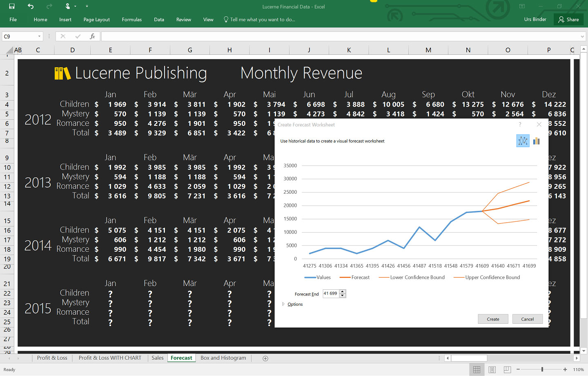Viewport: 588px width, 376px height.
Task: Open the Page Layout tab
Action: [x=97, y=20]
